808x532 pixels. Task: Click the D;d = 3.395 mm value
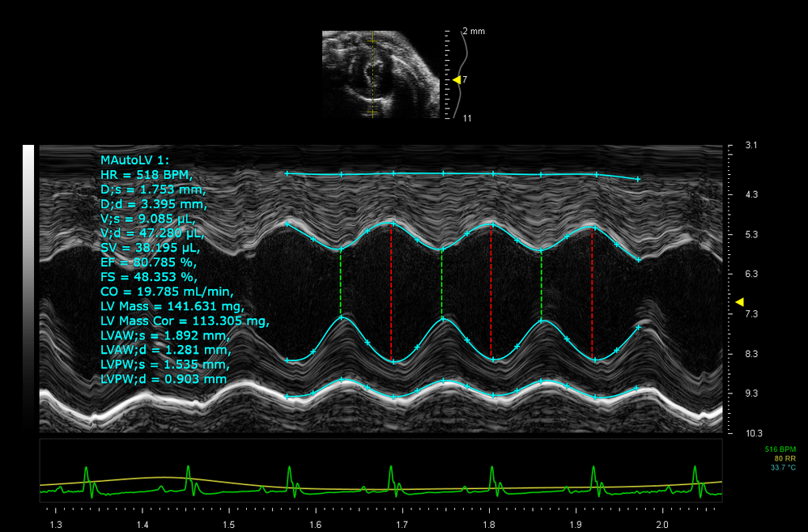[x=154, y=203]
